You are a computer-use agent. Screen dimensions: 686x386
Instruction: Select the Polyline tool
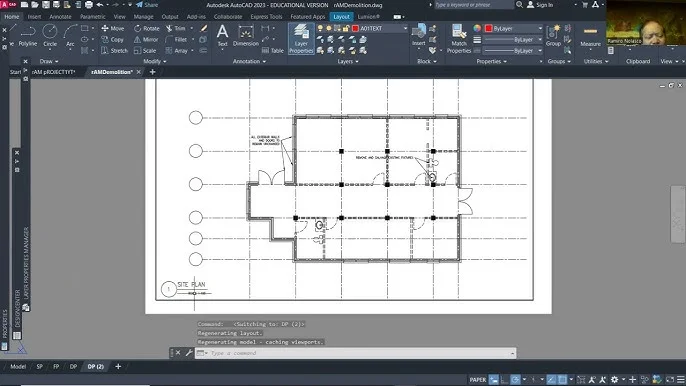coord(28,35)
